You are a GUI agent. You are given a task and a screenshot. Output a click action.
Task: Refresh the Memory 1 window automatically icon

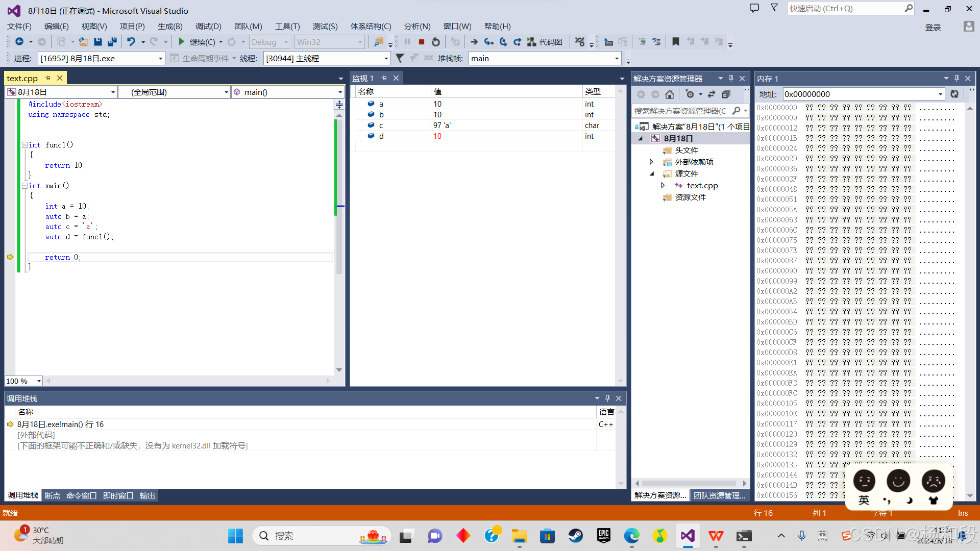pyautogui.click(x=954, y=94)
